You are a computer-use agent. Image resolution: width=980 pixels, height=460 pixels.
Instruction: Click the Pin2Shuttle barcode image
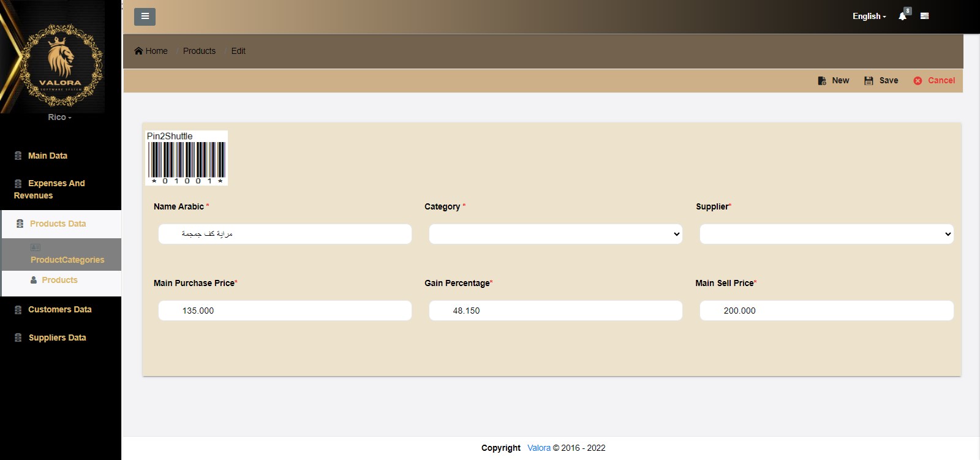[x=186, y=158]
